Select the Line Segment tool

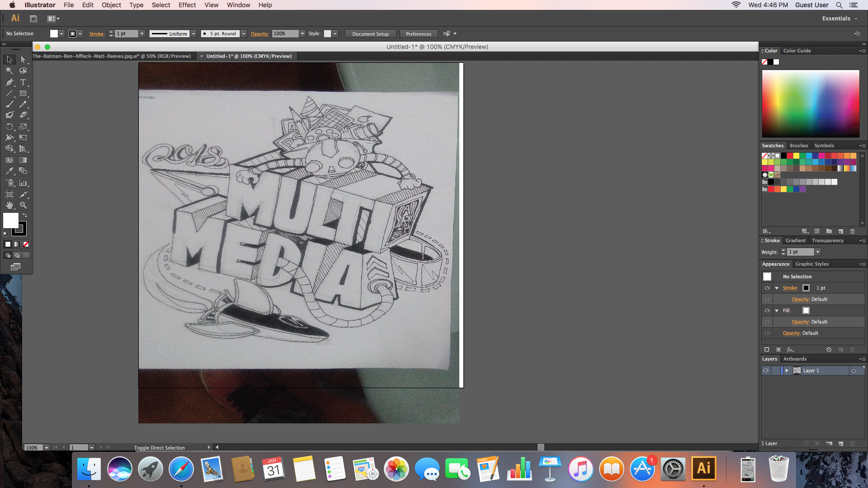coord(9,94)
